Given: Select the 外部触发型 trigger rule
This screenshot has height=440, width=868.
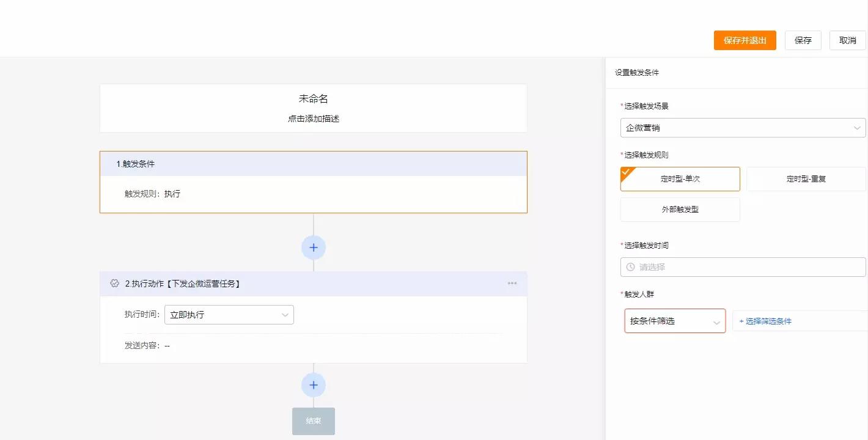Looking at the screenshot, I should point(680,209).
